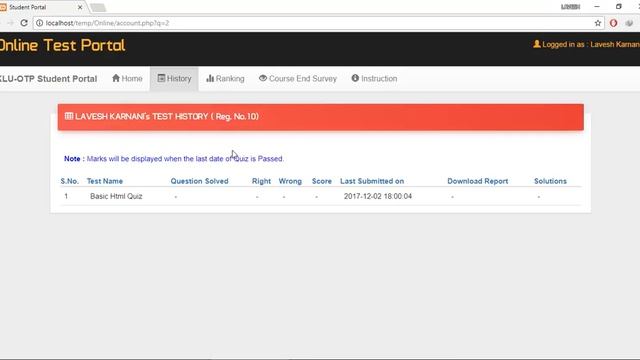Select the Student Portal browser tab
The width and height of the screenshot is (640, 360).
click(x=42, y=7)
